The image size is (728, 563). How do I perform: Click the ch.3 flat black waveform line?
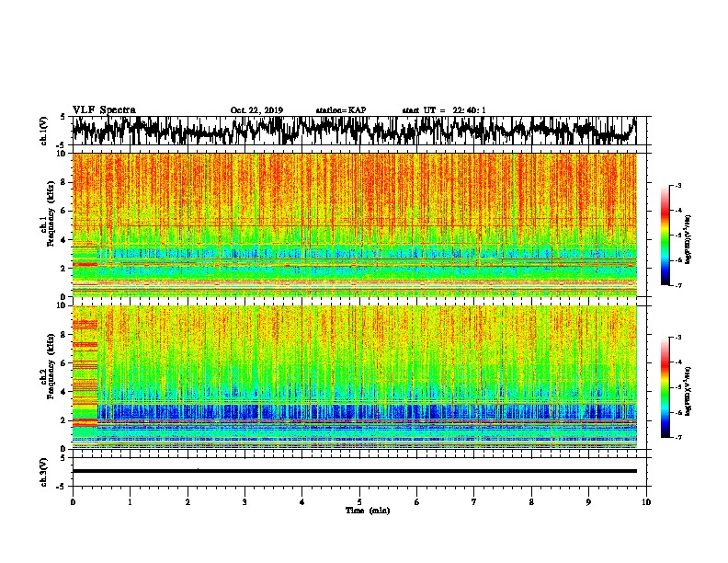click(x=354, y=471)
